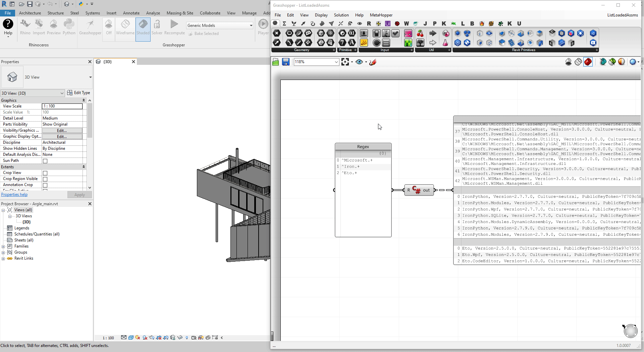The width and height of the screenshot is (644, 352).
Task: Save the Grasshopper document with the floppy icon
Action: tap(285, 62)
